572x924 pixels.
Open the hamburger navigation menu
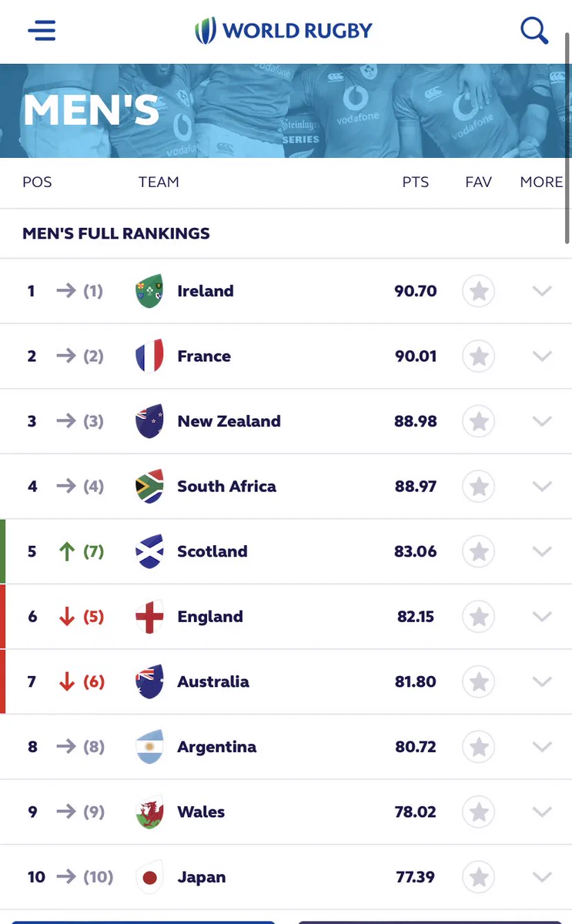pos(42,31)
